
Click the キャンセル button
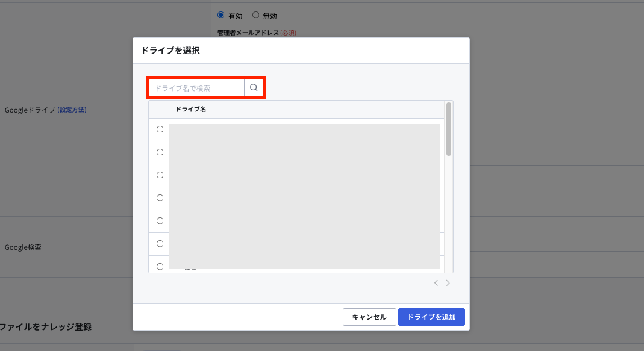[369, 317]
